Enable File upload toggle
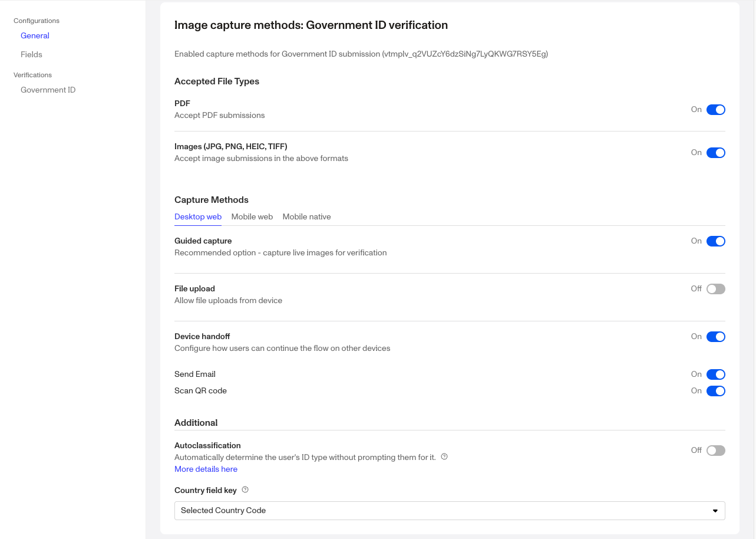 coord(715,289)
